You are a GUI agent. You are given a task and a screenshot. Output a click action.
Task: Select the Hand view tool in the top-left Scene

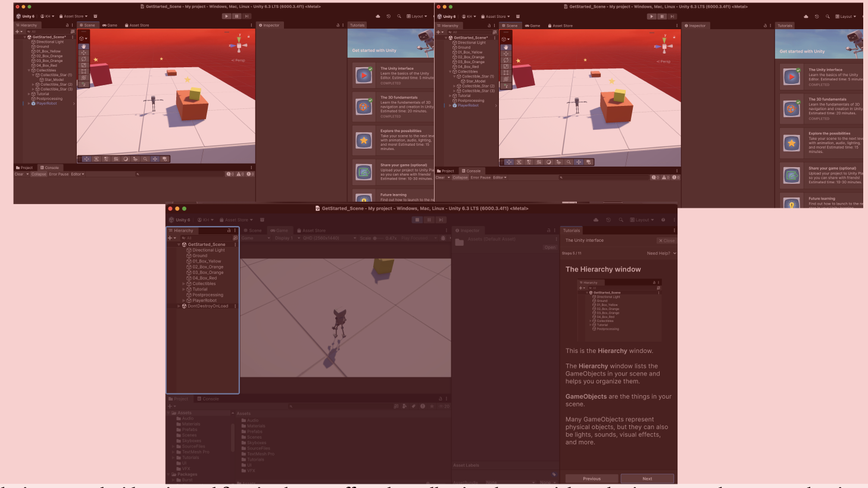tap(84, 46)
